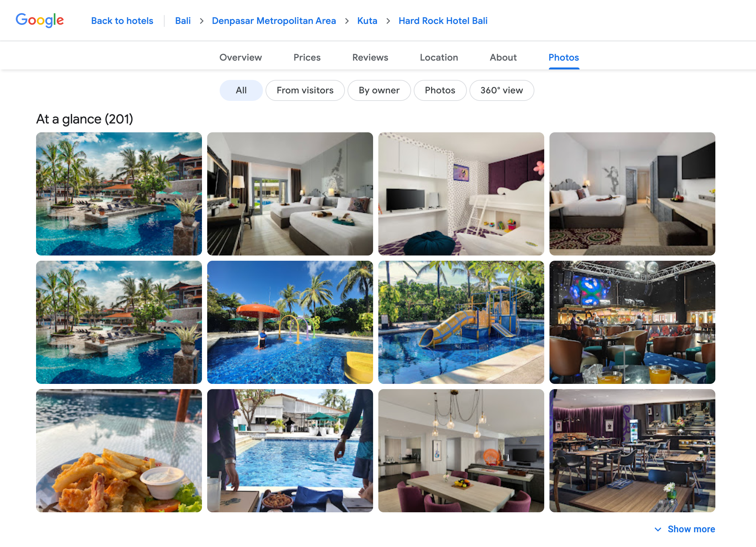Open the Kuta breadcrumb link

coord(367,21)
